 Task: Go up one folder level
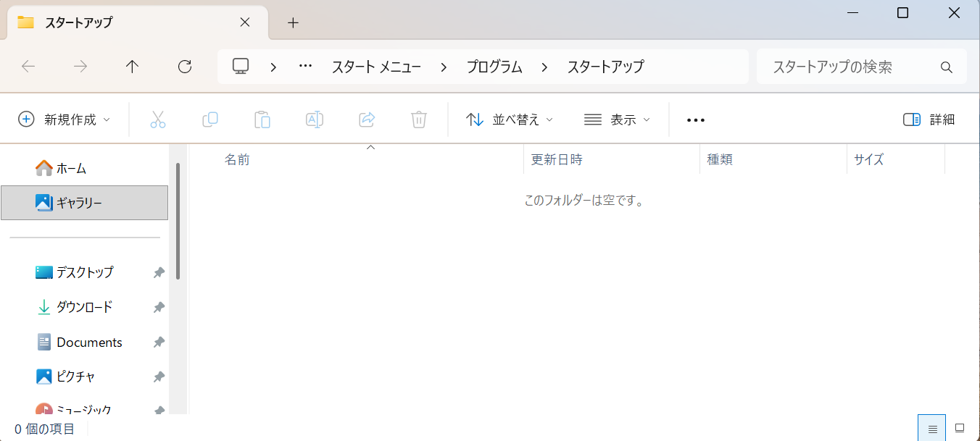point(132,67)
